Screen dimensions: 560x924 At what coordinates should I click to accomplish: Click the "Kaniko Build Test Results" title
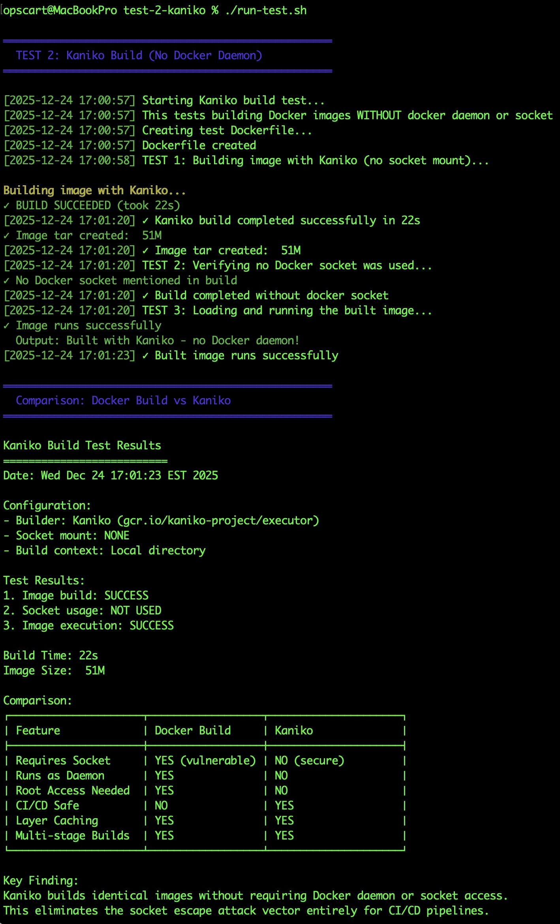click(82, 445)
